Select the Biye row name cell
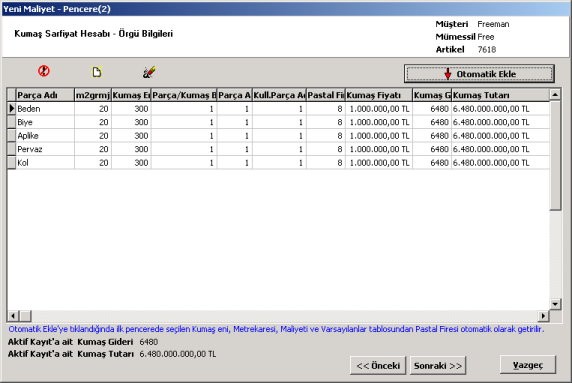 click(x=45, y=122)
